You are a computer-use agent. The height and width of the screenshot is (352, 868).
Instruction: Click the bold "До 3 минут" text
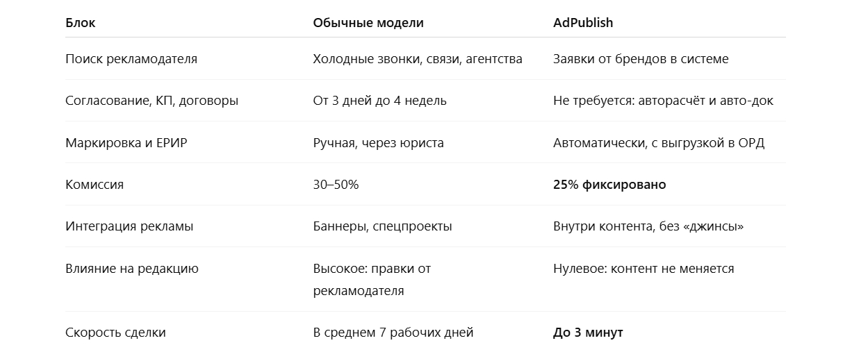[x=587, y=333]
